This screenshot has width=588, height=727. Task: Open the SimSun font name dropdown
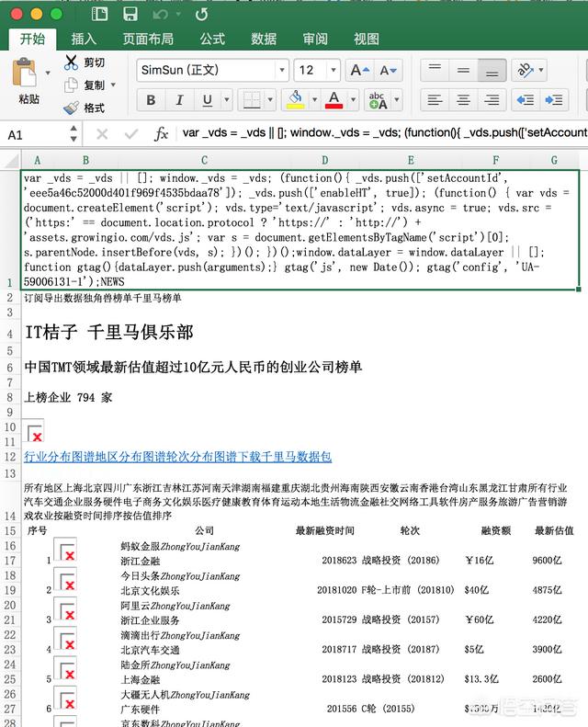tap(282, 71)
